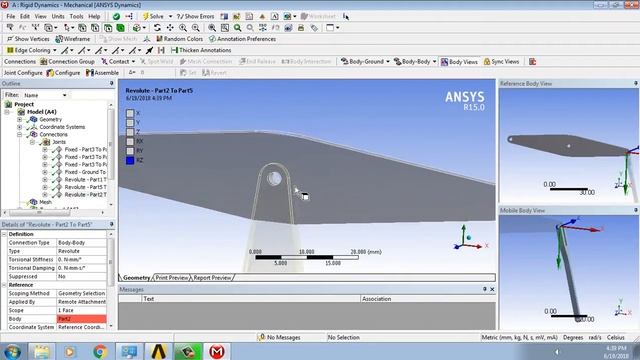Click the Solve lightning icon
Image resolution: width=640 pixels, height=360 pixels.
coord(146,16)
